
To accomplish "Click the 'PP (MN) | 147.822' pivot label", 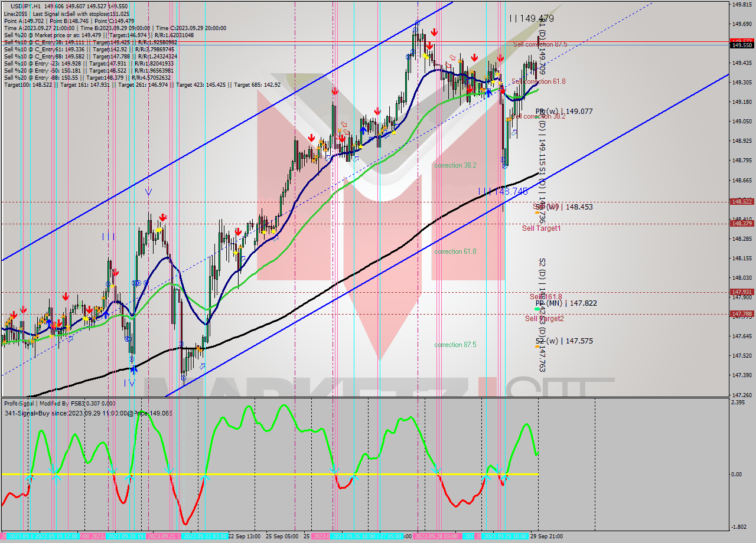I will [566, 303].
